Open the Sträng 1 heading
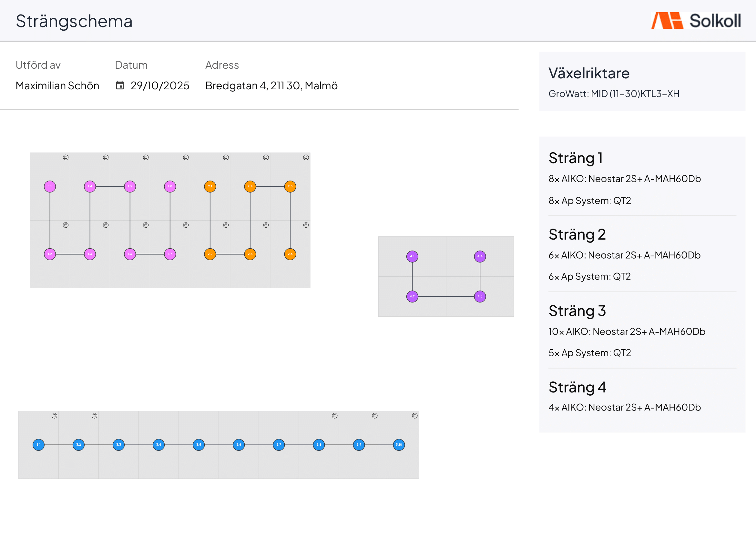This screenshot has width=756, height=534. [576, 158]
